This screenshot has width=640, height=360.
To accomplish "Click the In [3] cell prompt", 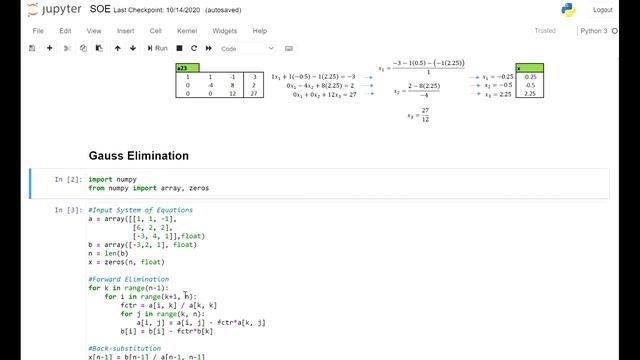I will [x=68, y=210].
